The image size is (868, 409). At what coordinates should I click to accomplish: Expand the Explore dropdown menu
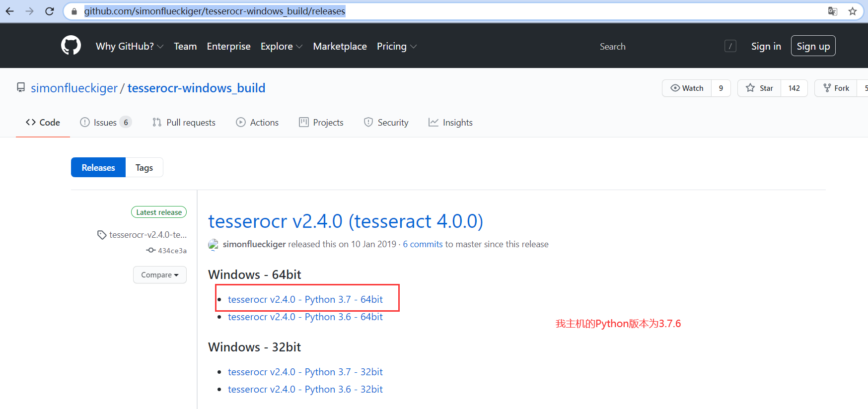pos(282,46)
